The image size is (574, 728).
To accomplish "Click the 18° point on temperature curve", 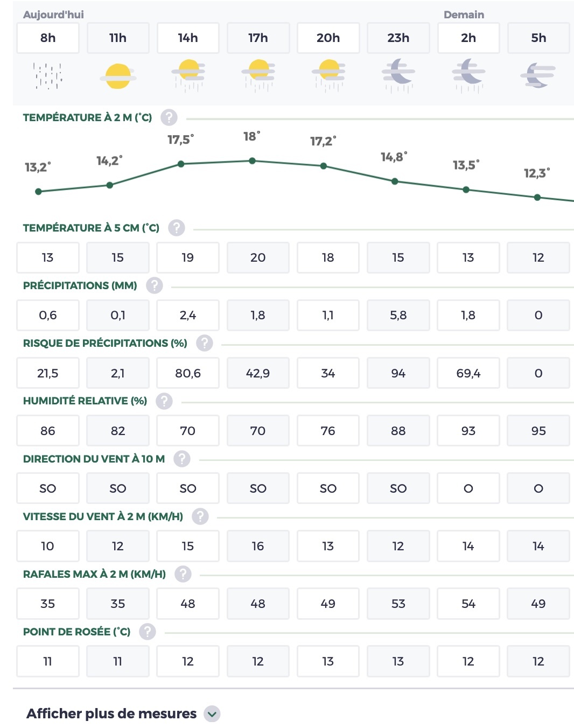I will tap(252, 160).
